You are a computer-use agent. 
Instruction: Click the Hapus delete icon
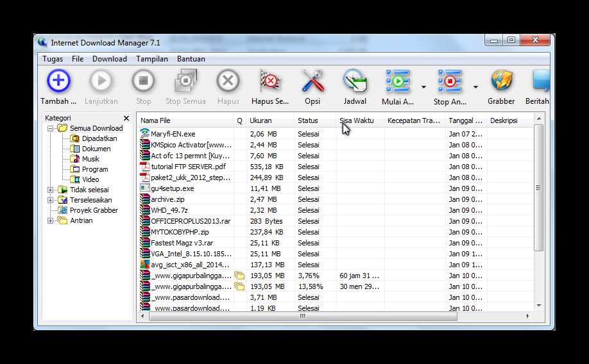tap(228, 81)
